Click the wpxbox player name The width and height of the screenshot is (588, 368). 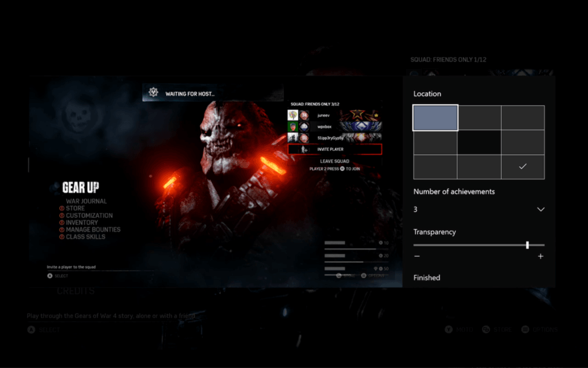click(x=324, y=126)
